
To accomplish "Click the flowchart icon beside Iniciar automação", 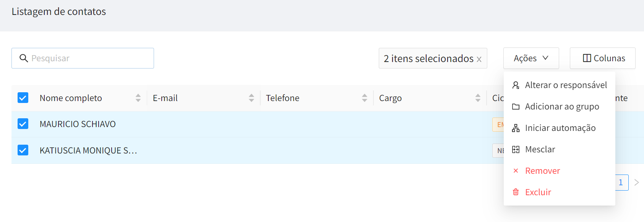I will (x=516, y=128).
